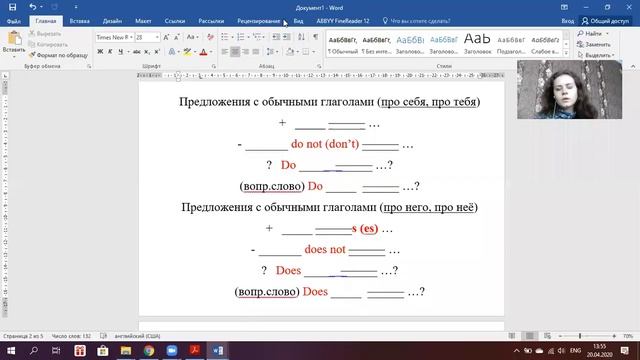Open Chrome from taskbar

[x=149, y=351]
